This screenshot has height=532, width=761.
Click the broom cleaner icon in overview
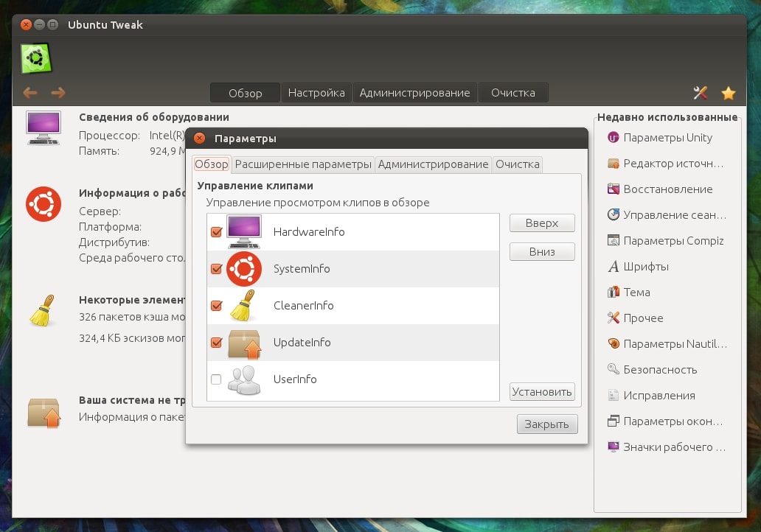[x=43, y=310]
